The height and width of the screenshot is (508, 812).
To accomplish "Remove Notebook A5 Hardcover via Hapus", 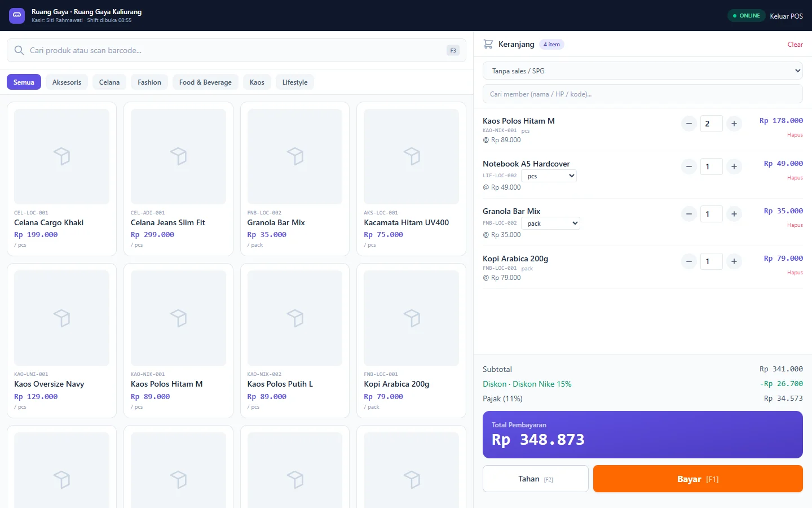I will tap(795, 178).
